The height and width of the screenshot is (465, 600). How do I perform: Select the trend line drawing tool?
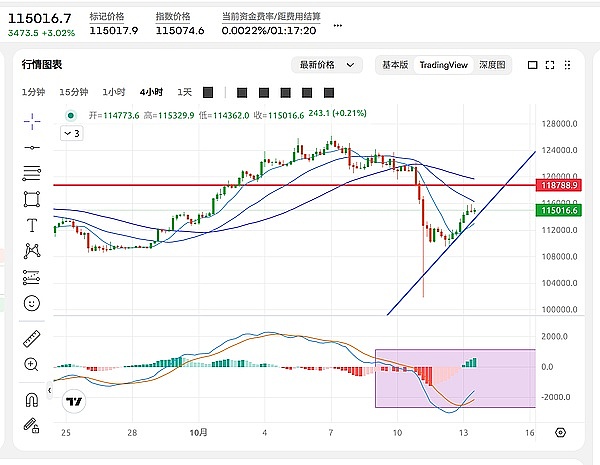(32, 147)
